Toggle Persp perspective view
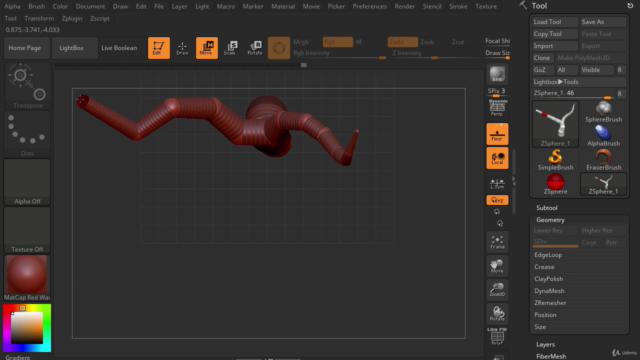The width and height of the screenshot is (640, 360). pyautogui.click(x=497, y=108)
